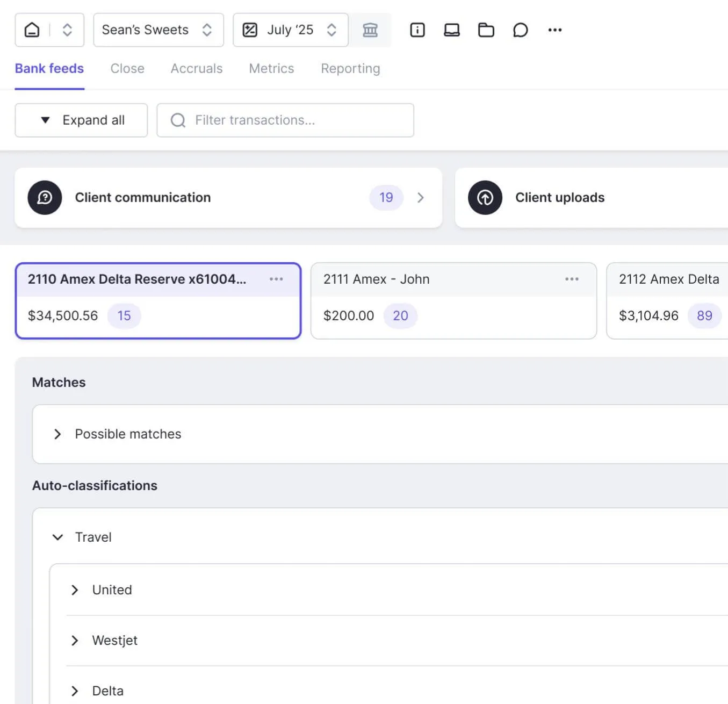This screenshot has height=704, width=728.
Task: Click the Matches heading
Action: coord(59,382)
